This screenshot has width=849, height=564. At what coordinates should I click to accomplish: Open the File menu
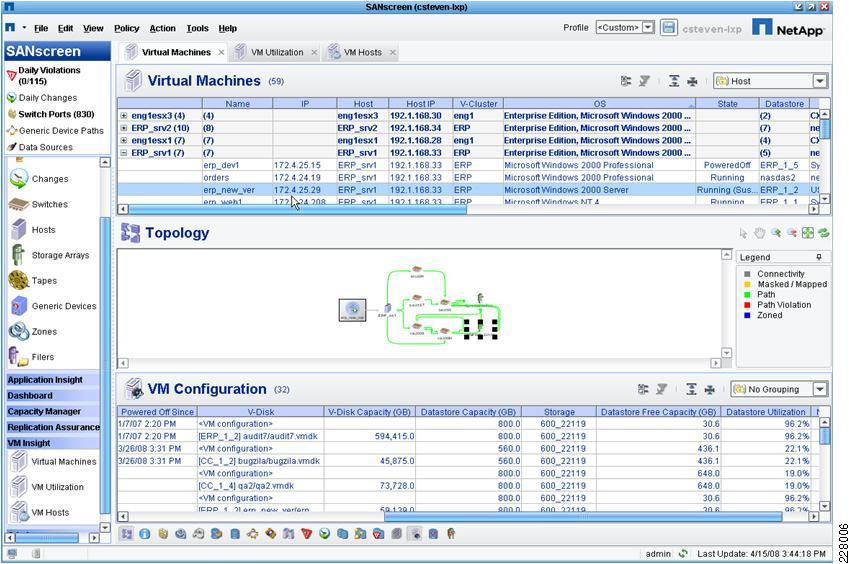tap(41, 28)
